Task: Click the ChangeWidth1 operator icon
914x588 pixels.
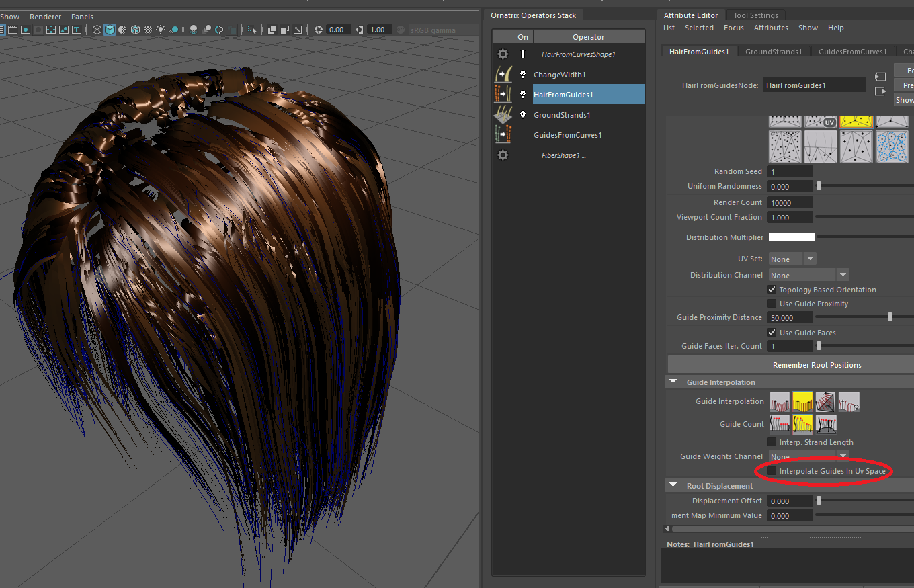Action: pyautogui.click(x=503, y=75)
